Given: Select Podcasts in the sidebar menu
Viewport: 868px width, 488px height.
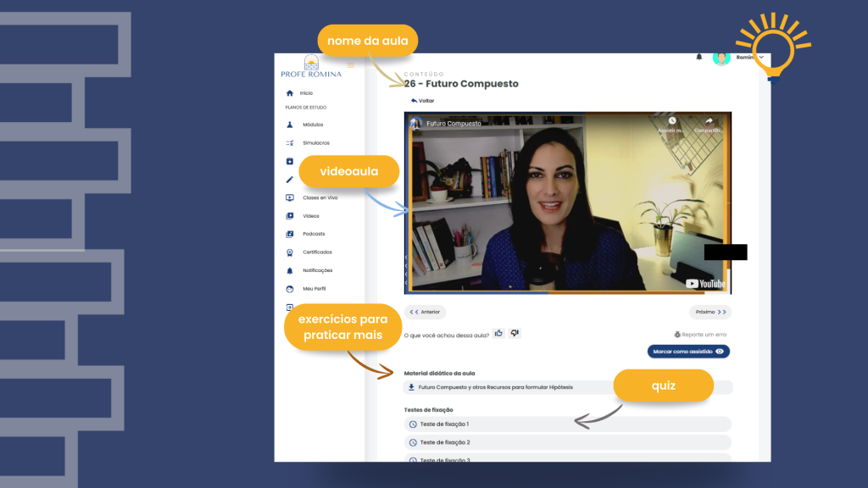Looking at the screenshot, I should click(314, 234).
